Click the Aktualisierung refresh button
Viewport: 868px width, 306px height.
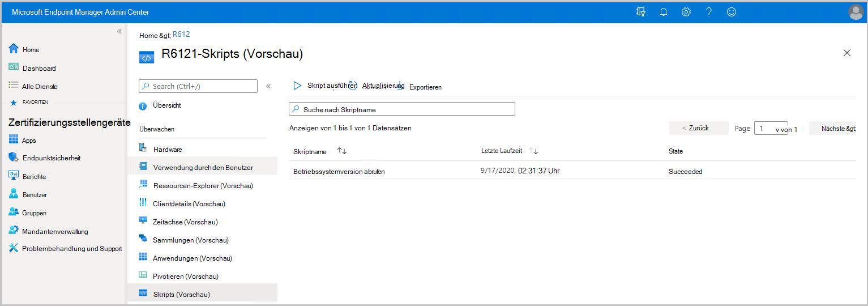pos(377,86)
